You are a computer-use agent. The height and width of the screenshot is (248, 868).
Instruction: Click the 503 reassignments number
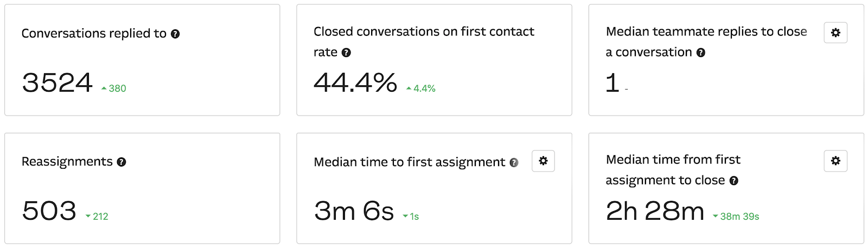[49, 211]
